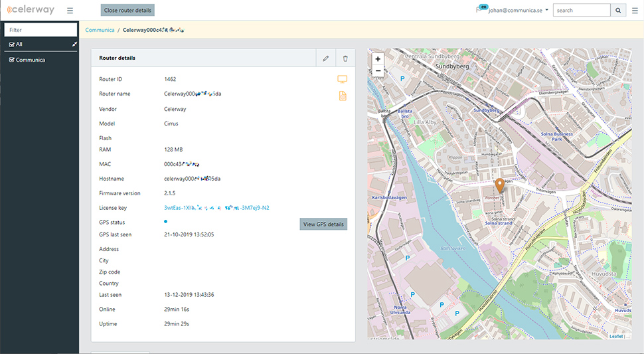Click the Sundbyberg label on map
644x354 pixels.
(451, 66)
